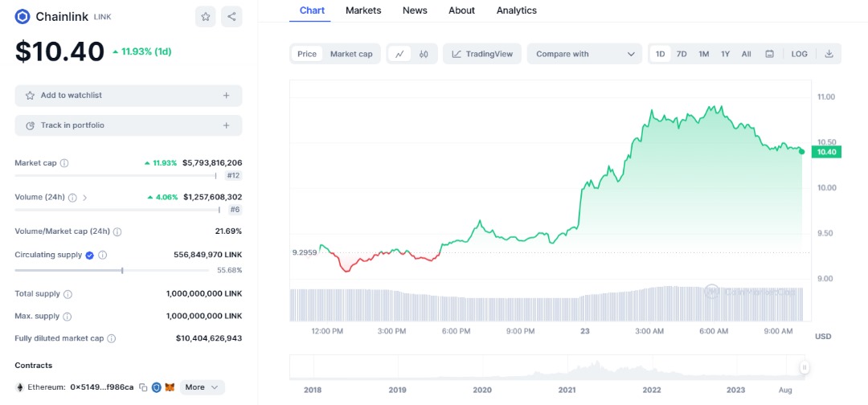Set chart range to 1Y

click(x=725, y=54)
